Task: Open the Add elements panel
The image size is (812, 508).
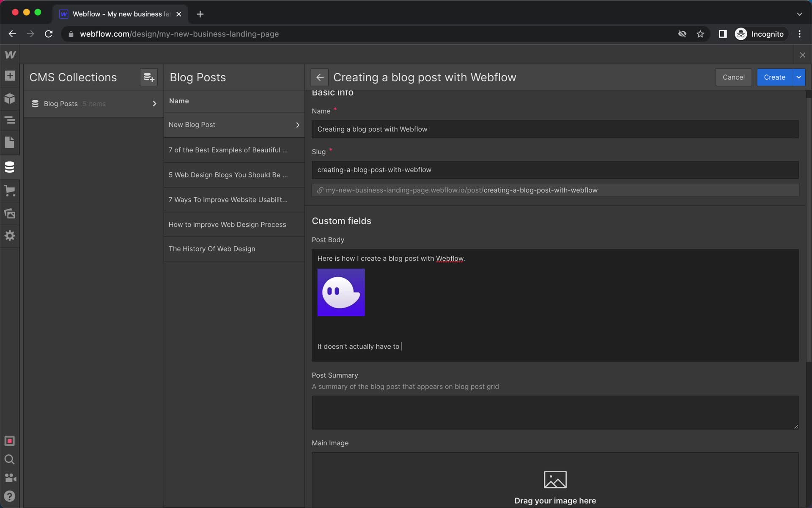Action: tap(10, 76)
